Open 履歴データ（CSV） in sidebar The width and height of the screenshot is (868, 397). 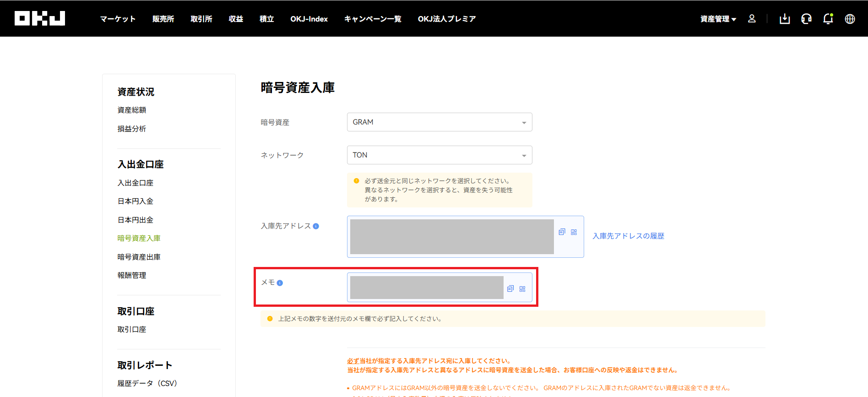coord(147,383)
